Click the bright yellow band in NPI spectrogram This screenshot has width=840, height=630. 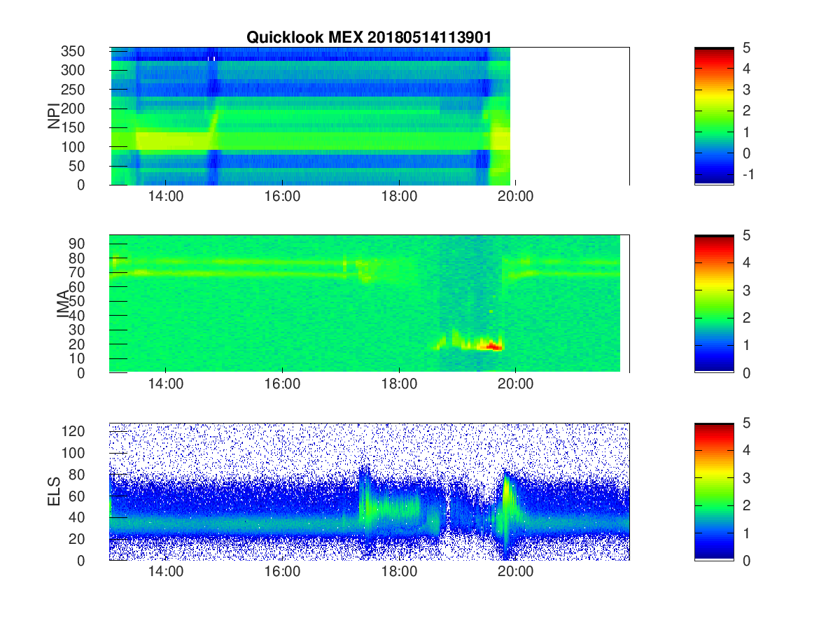(172, 140)
